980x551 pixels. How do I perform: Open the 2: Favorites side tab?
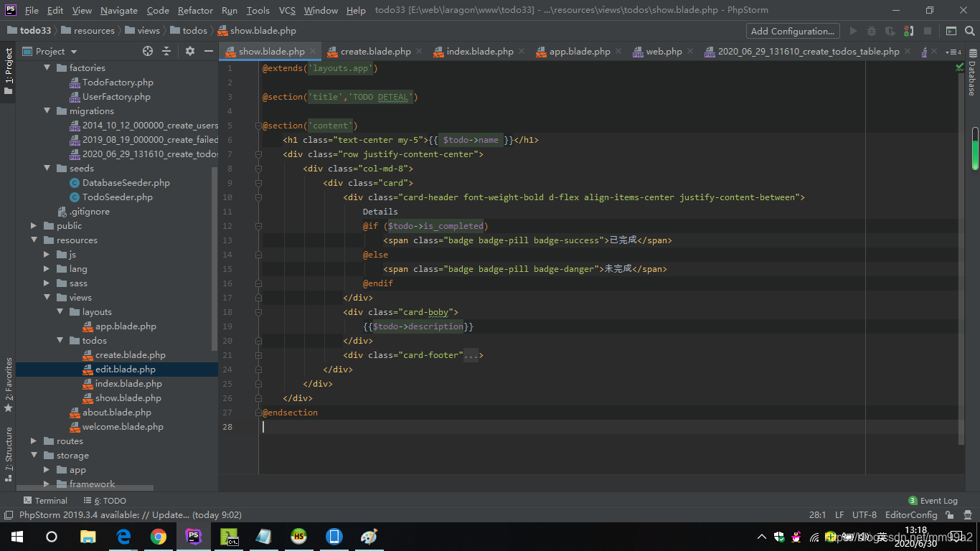tap(8, 385)
